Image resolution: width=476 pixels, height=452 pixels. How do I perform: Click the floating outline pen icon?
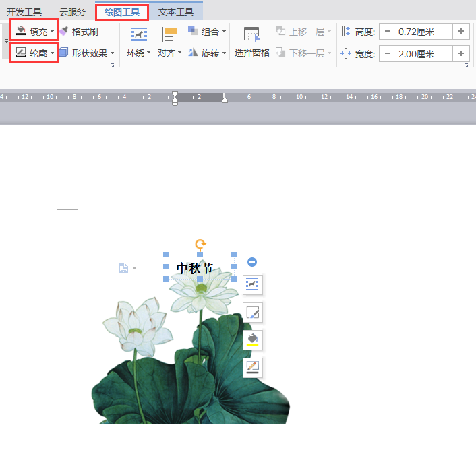253,368
